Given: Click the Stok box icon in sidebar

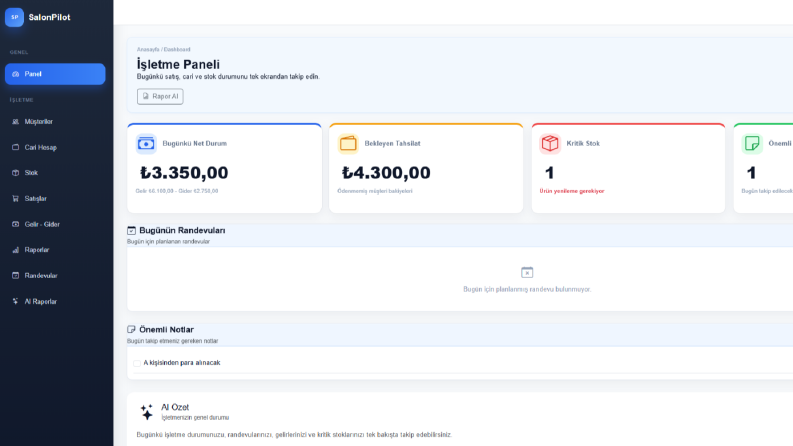Looking at the screenshot, I should point(16,173).
